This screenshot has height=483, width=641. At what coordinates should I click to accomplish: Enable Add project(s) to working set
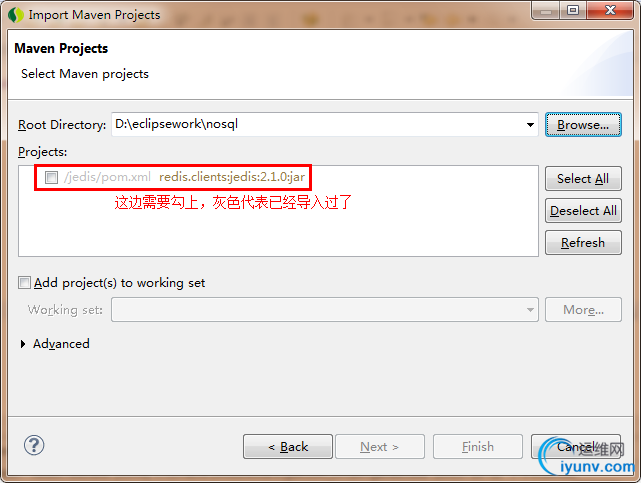24,282
